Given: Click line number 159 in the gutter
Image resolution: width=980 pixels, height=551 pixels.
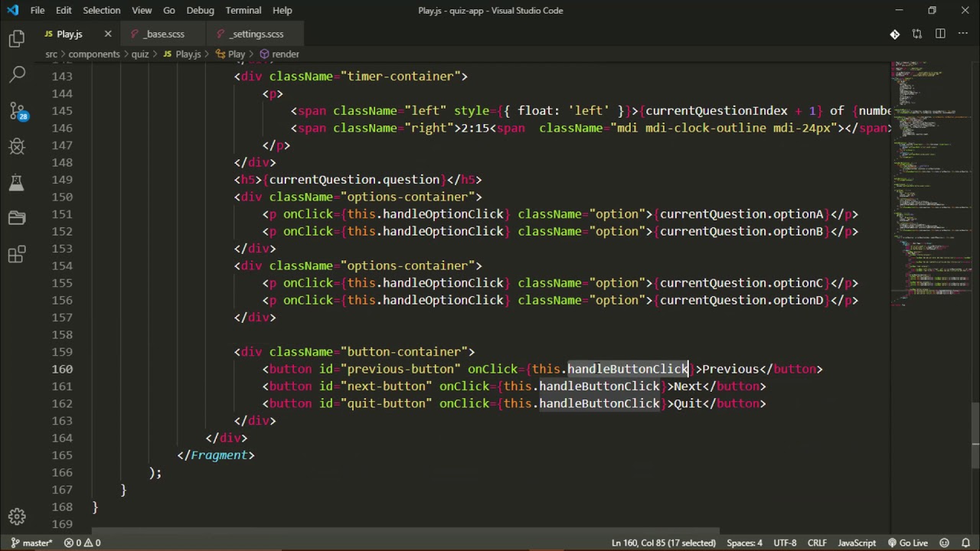Looking at the screenshot, I should pos(62,352).
